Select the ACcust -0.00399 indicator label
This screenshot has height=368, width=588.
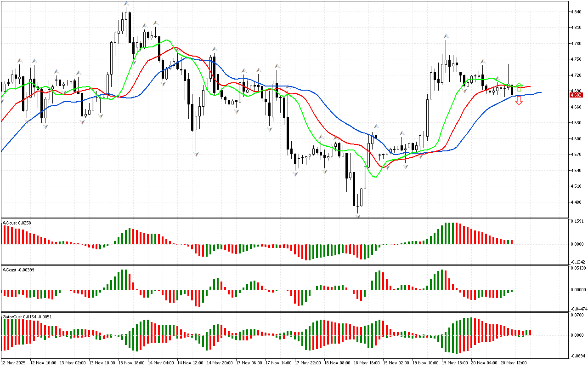(x=18, y=270)
